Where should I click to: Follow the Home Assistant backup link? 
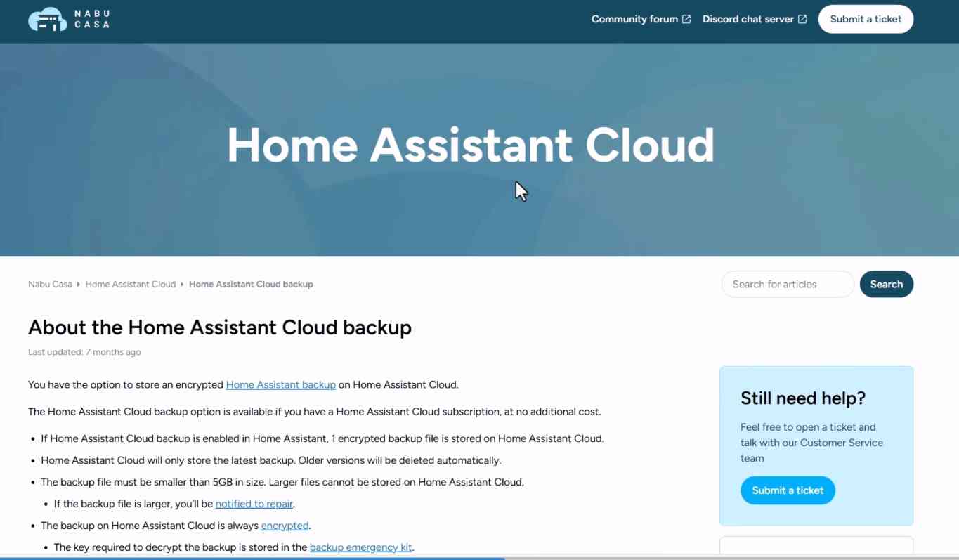click(280, 385)
